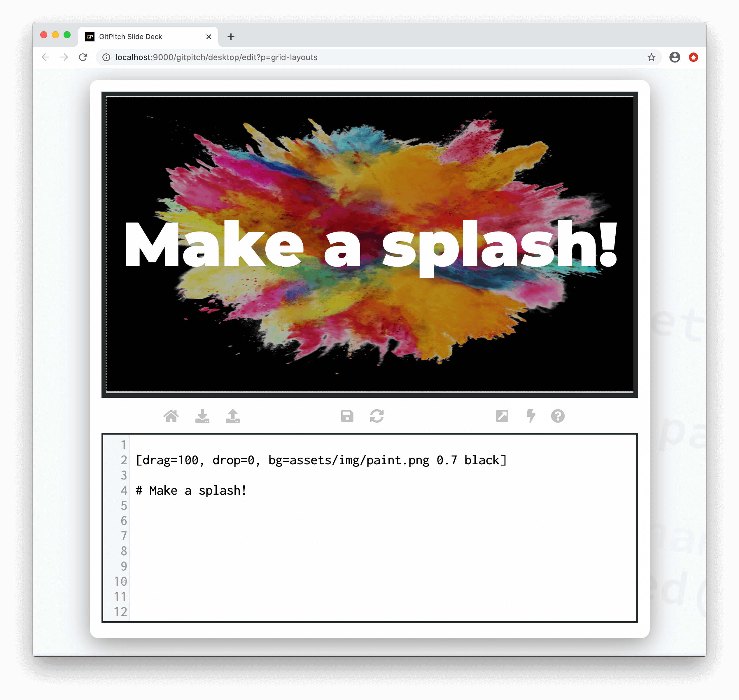Screen dimensions: 739x700
Task: Open a new browser tab with plus button
Action: click(x=231, y=36)
